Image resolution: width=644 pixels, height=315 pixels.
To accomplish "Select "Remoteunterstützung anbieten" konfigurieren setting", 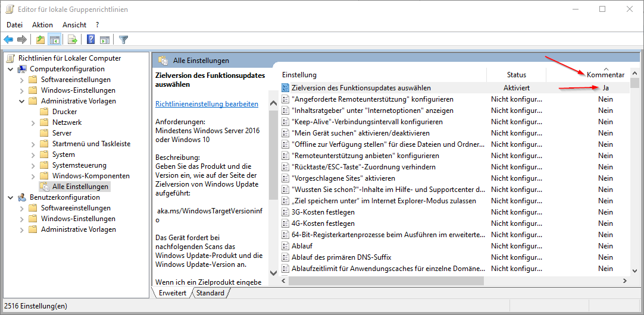I will tap(365, 156).
